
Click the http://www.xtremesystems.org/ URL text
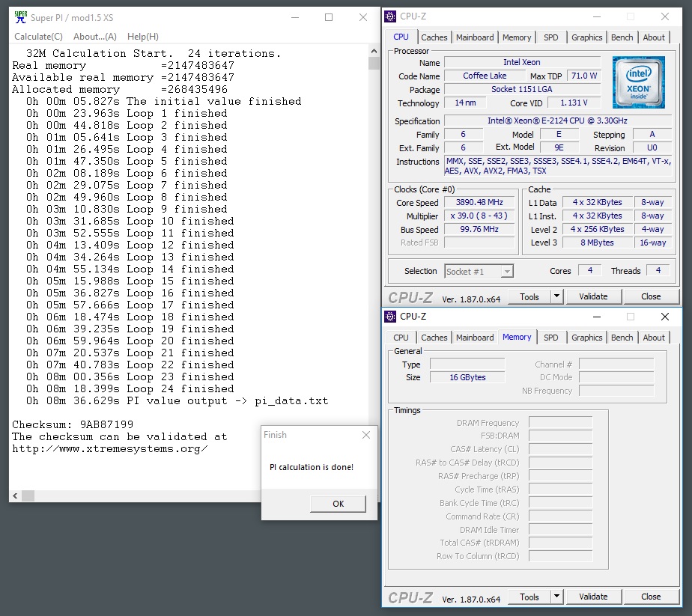tap(110, 449)
